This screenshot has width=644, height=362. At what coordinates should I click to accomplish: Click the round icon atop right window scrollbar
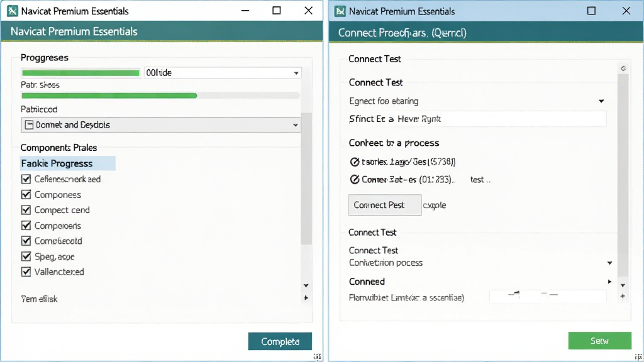[x=623, y=69]
